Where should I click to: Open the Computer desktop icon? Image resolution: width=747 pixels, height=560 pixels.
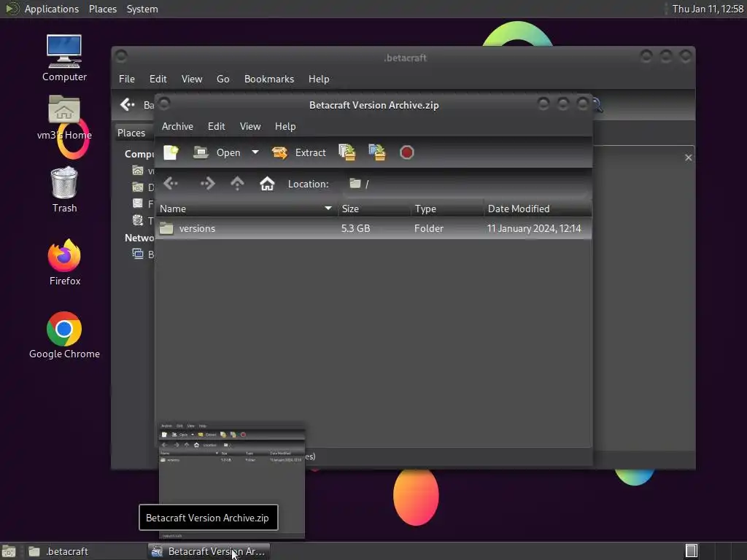pyautogui.click(x=64, y=58)
